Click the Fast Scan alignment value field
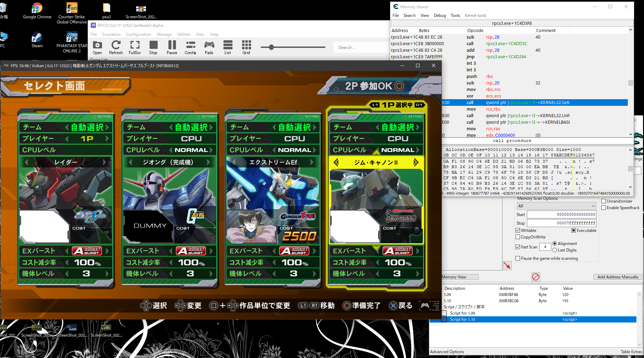 click(x=545, y=247)
